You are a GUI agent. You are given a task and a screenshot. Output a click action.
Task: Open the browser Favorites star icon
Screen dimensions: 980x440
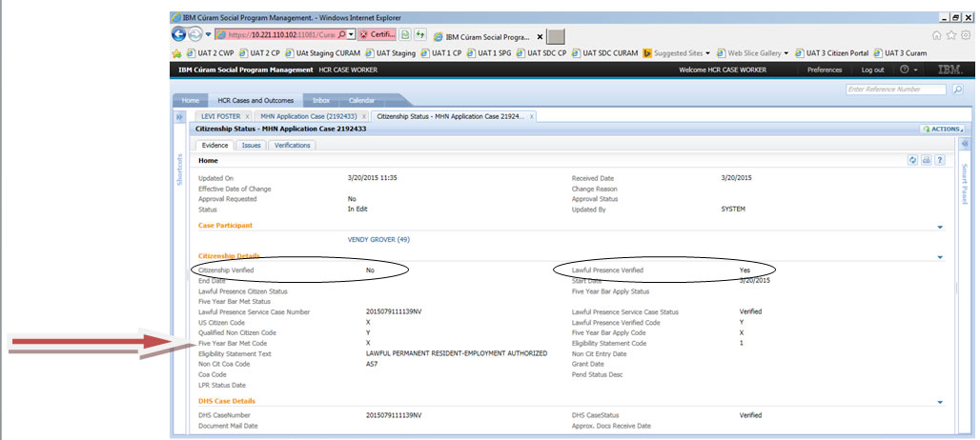coord(950,35)
